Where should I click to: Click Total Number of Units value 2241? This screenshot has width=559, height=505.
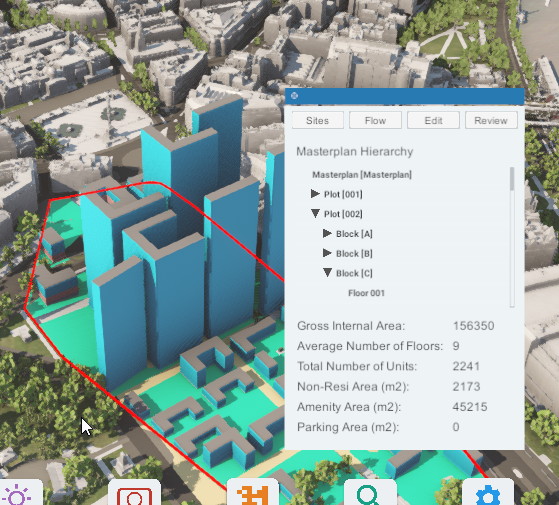click(466, 366)
